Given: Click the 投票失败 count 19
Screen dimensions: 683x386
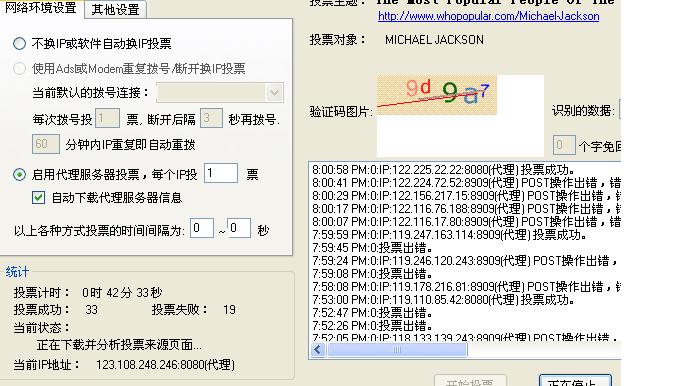Looking at the screenshot, I should click(x=229, y=310).
